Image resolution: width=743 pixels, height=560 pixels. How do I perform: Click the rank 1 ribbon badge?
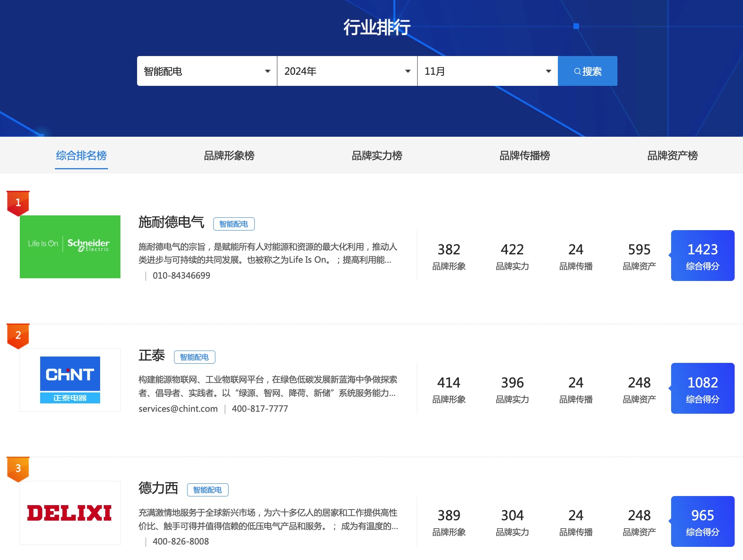point(18,203)
